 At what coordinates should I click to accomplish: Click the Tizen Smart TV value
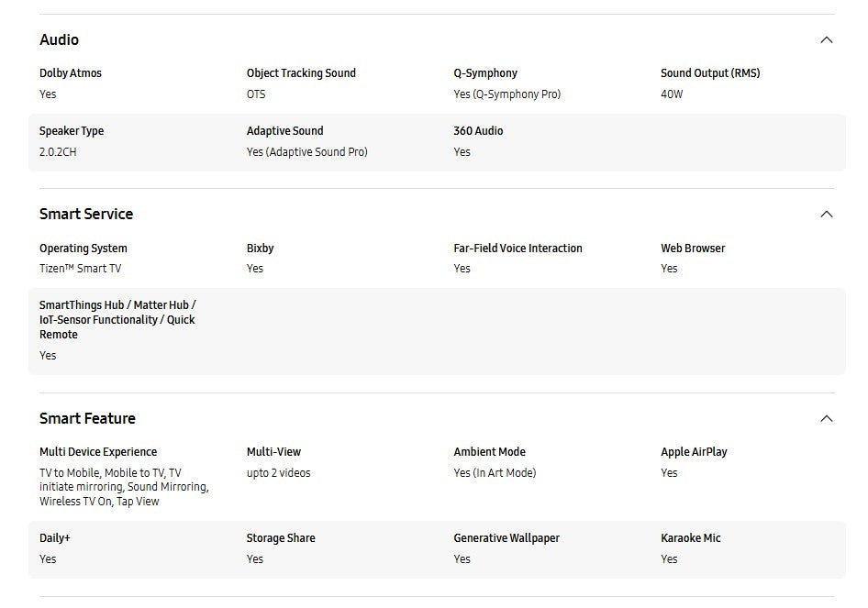pos(80,269)
